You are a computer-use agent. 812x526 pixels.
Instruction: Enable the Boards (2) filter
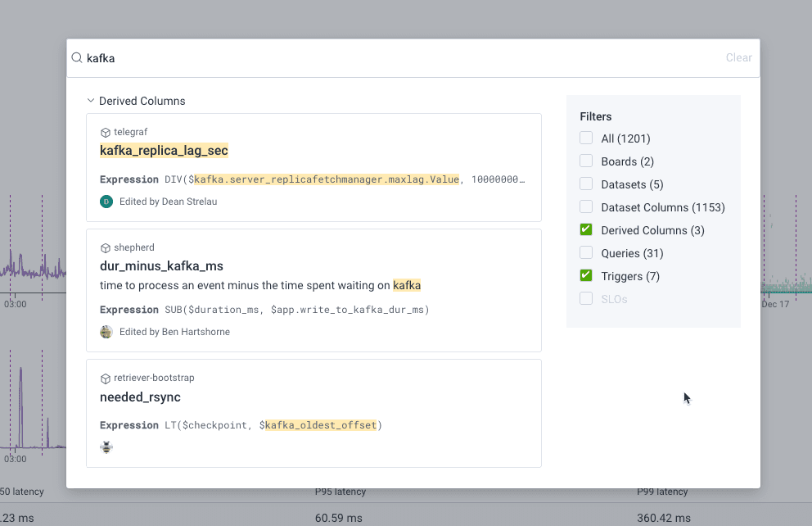coord(586,161)
